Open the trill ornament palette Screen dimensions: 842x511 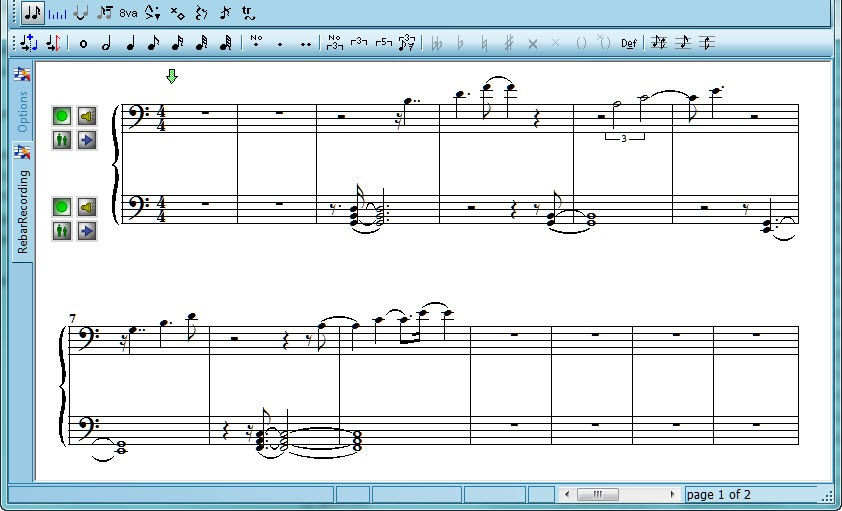[248, 13]
